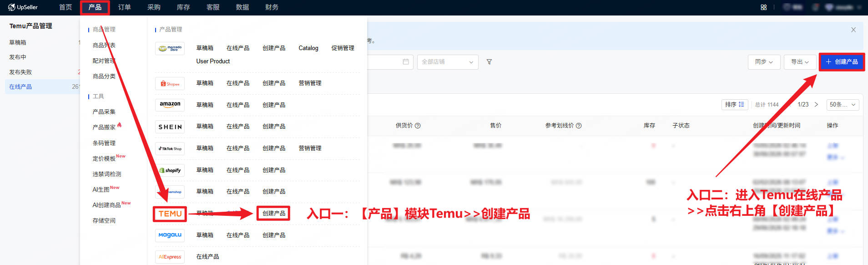
Task: Open AI创建商品 tool
Action: coord(107,205)
